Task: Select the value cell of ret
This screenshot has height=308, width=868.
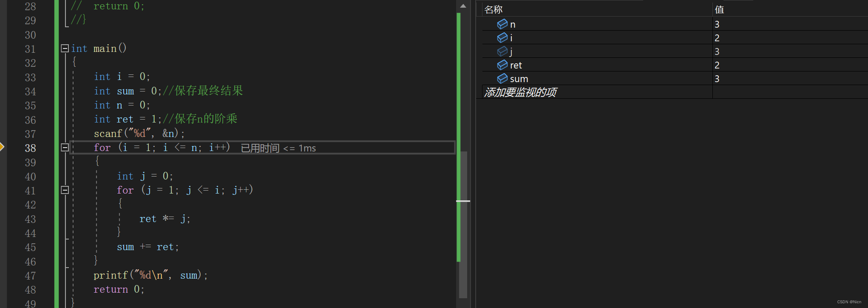Action: pos(790,65)
